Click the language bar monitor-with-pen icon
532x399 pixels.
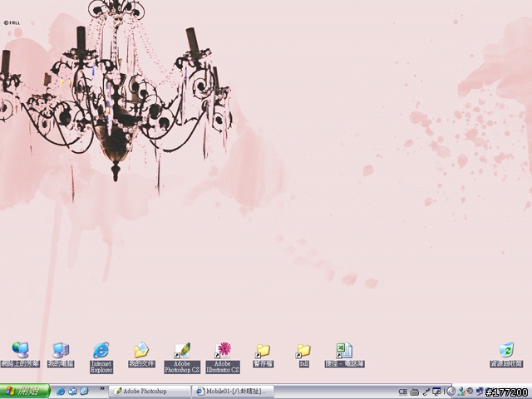[436, 392]
